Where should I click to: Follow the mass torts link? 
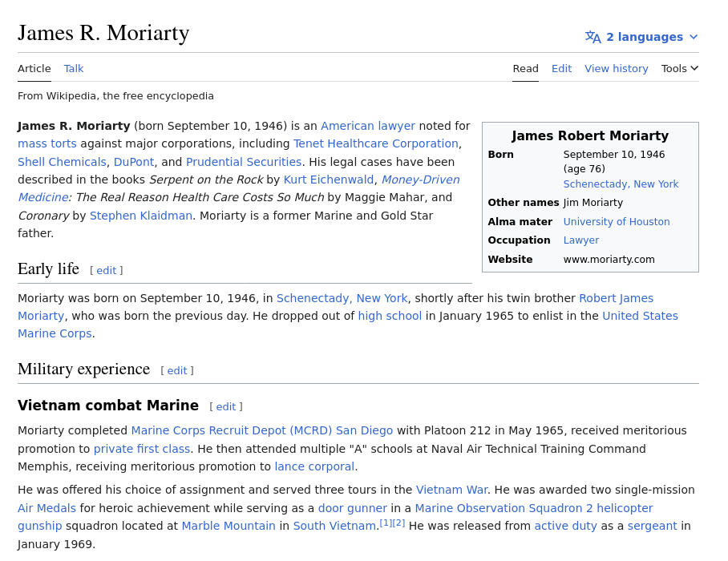[x=47, y=143]
